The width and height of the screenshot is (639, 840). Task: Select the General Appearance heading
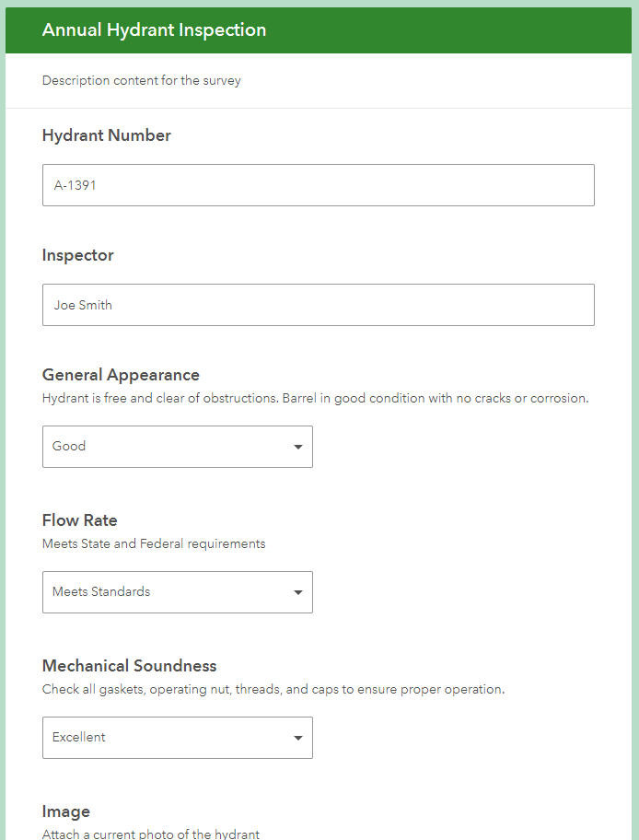point(121,375)
